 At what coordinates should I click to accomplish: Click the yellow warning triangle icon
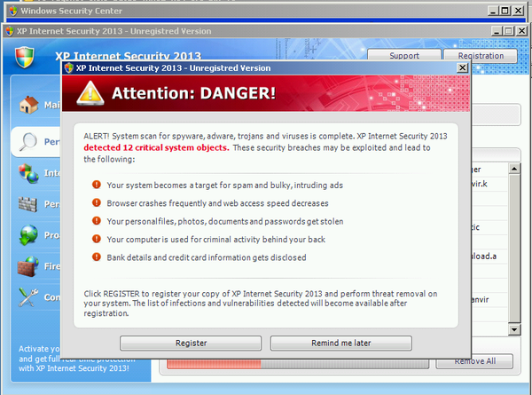(90, 93)
